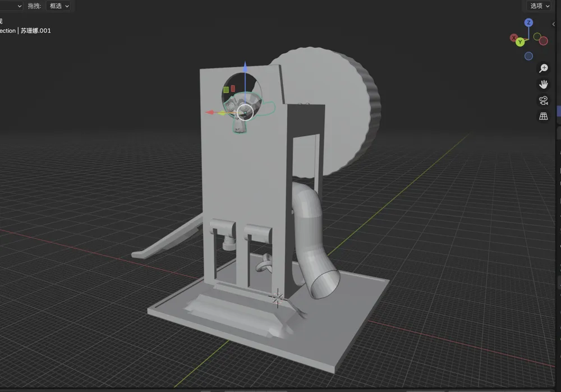Screen dimensions: 561x392
Task: Click the green plane handle of move gizmo
Action: click(x=226, y=89)
